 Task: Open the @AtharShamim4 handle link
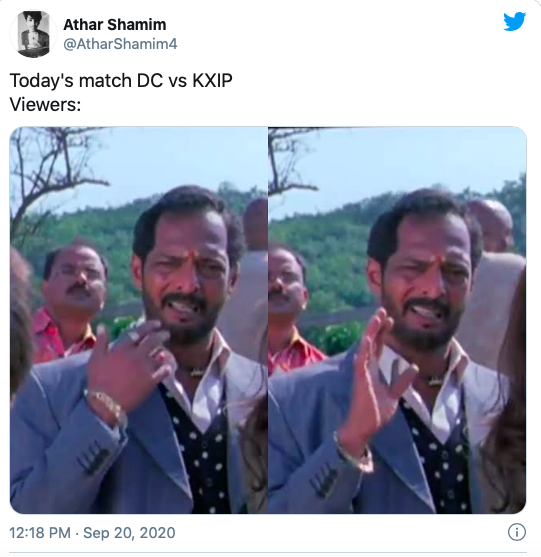click(x=120, y=44)
